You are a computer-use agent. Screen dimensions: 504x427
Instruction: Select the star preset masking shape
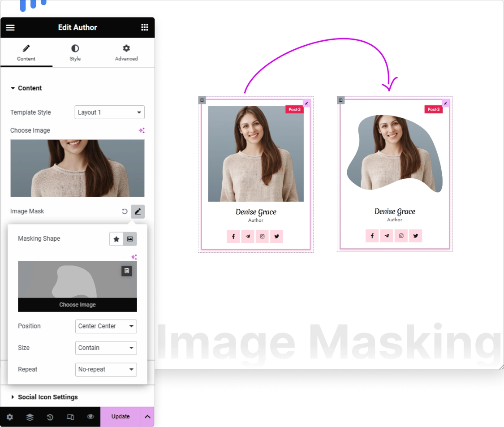click(116, 239)
